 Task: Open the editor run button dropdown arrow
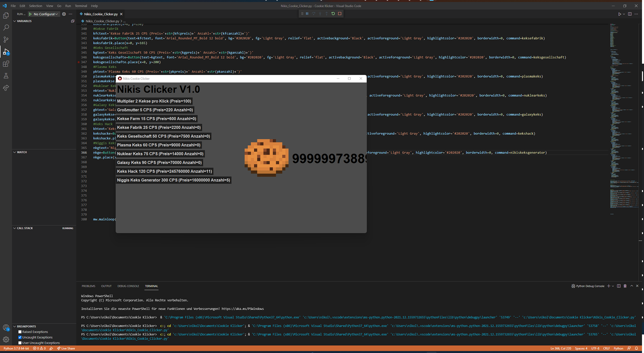coord(624,14)
